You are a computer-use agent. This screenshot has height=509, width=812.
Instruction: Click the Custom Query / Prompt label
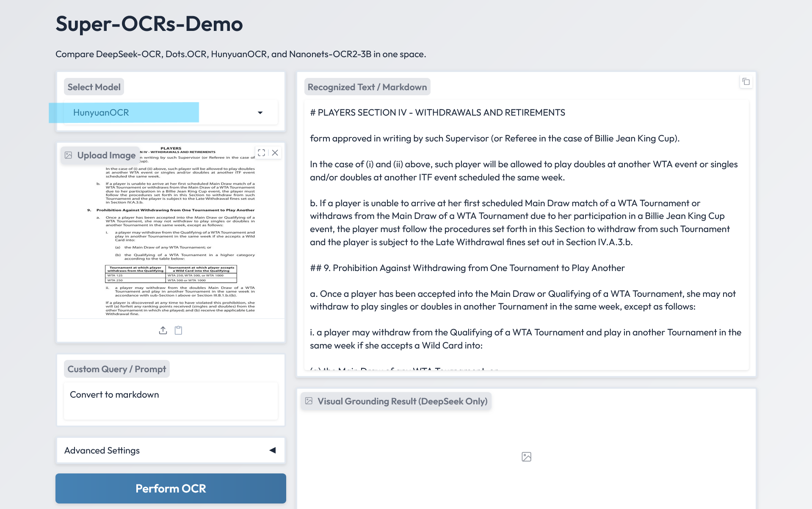116,369
